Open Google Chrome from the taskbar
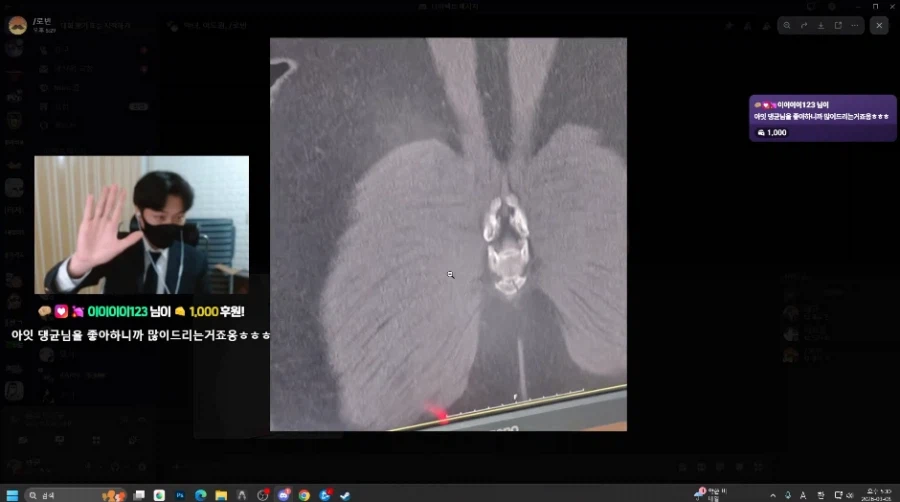Viewport: 900px width, 502px height. pyautogui.click(x=304, y=494)
